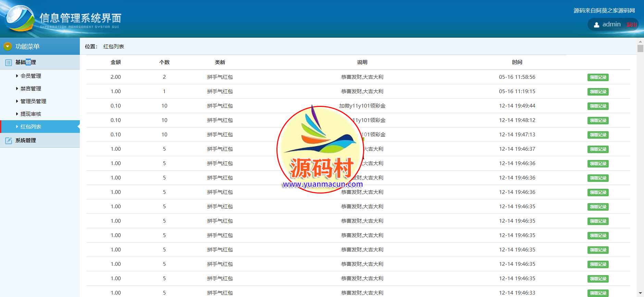Viewport: 644px width, 297px height.
Task: View 领取记录 for the 05-16 11:58:56 row
Action: coord(598,77)
